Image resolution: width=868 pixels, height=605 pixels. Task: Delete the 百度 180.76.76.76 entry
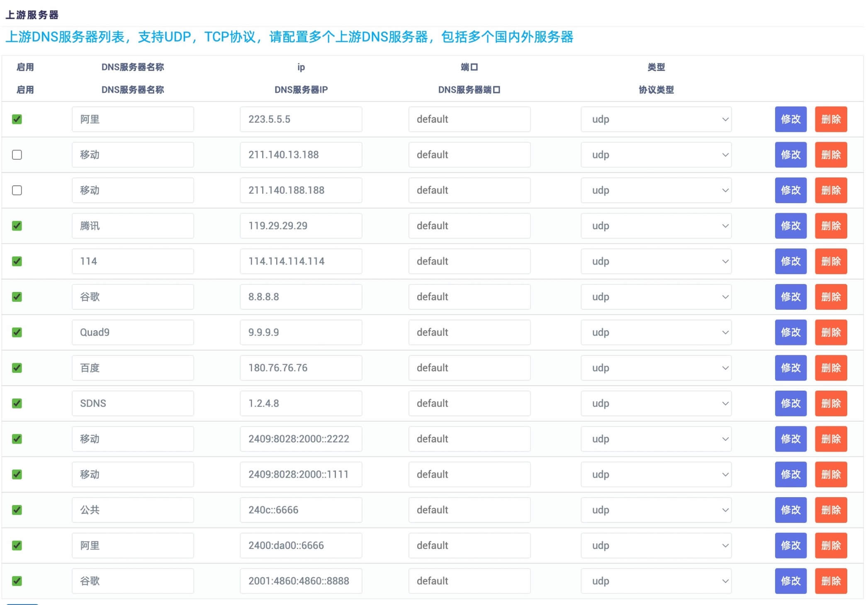coord(830,368)
